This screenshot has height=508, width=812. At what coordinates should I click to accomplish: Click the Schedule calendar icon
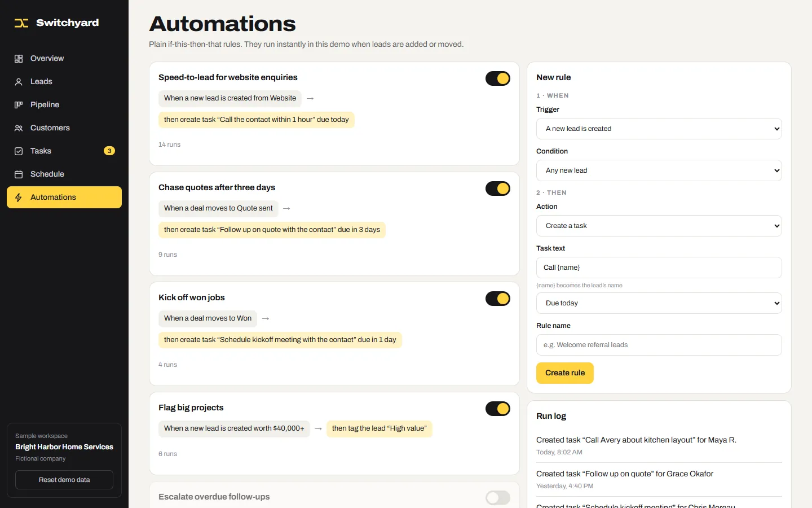(x=19, y=174)
